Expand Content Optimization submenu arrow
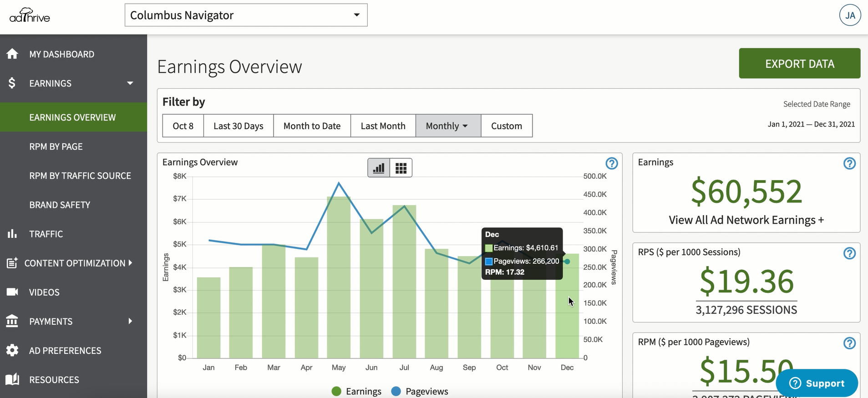This screenshot has width=868, height=398. click(x=130, y=263)
